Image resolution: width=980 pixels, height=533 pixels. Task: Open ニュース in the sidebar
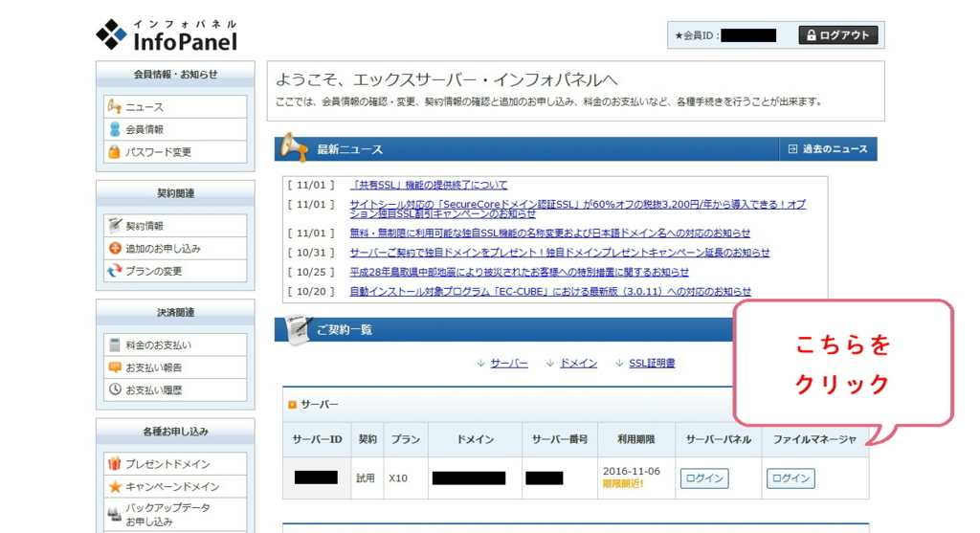tap(176, 106)
